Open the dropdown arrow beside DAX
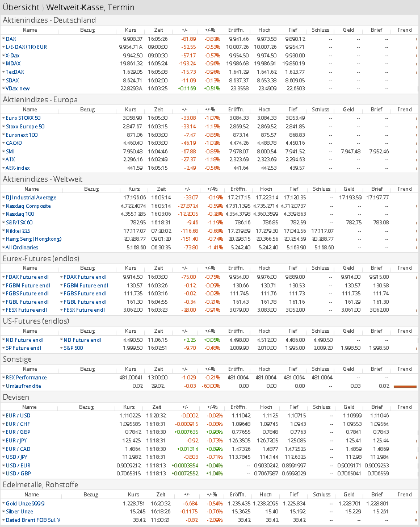420x527 pixels. click(x=3, y=39)
